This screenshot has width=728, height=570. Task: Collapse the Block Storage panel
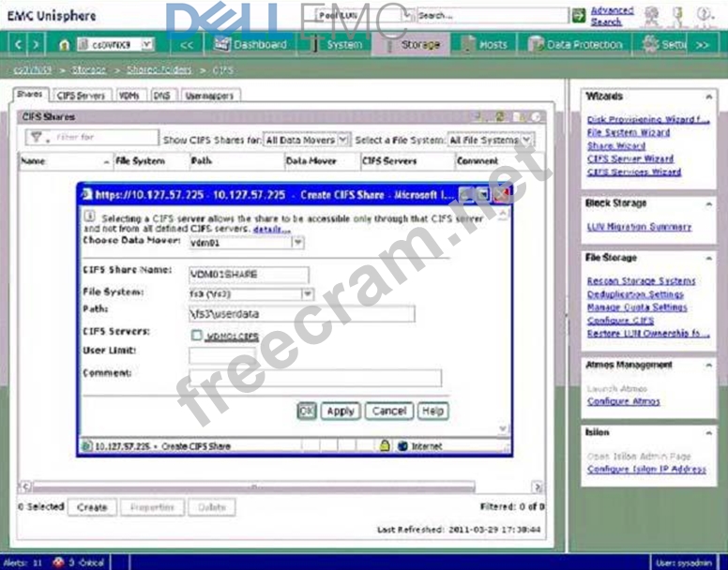click(x=708, y=204)
